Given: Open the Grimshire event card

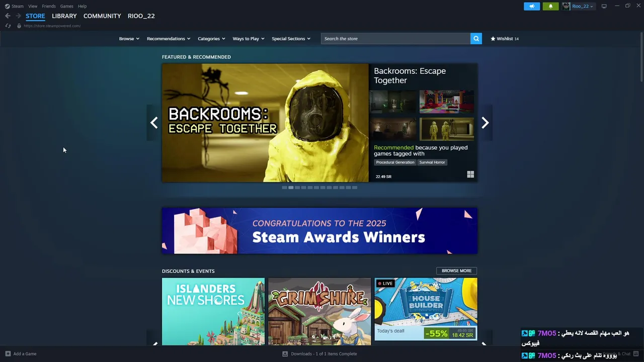Looking at the screenshot, I should [319, 312].
